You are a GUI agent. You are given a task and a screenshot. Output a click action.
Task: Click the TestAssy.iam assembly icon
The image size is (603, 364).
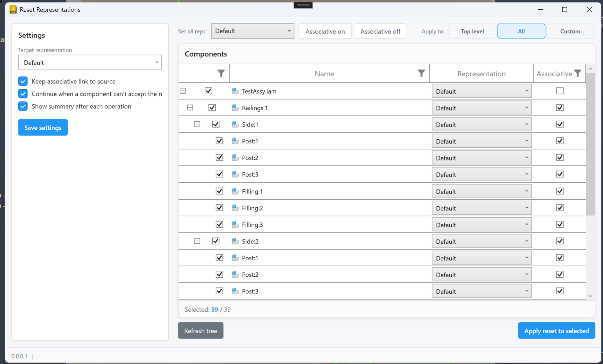(x=235, y=91)
